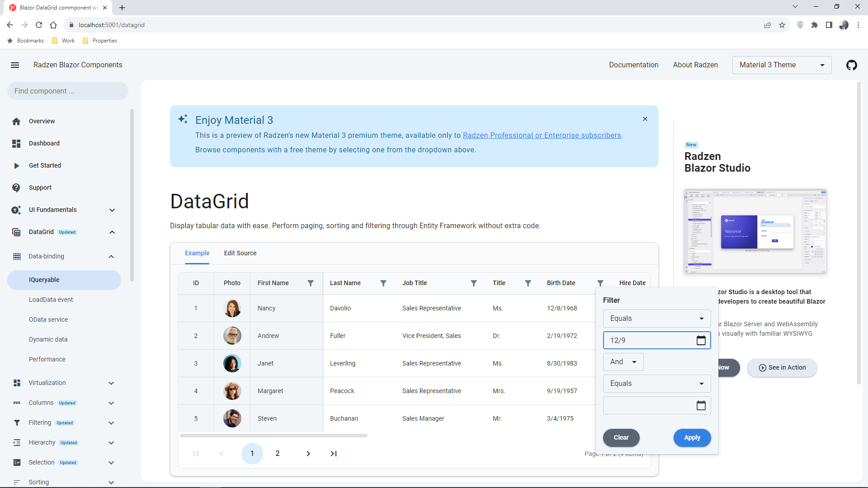Image resolution: width=868 pixels, height=488 pixels.
Task: Open the GitHub repository icon
Action: click(852, 65)
